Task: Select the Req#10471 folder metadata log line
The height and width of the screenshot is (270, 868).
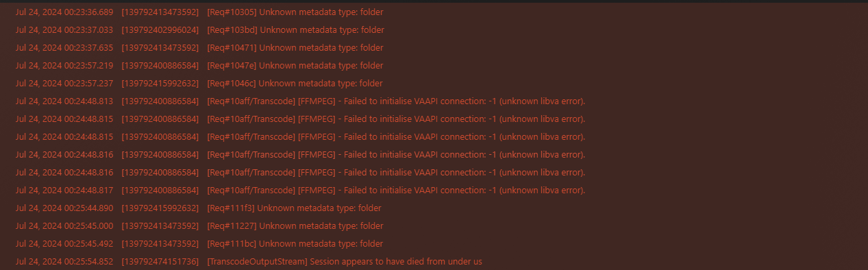Action: click(434, 48)
